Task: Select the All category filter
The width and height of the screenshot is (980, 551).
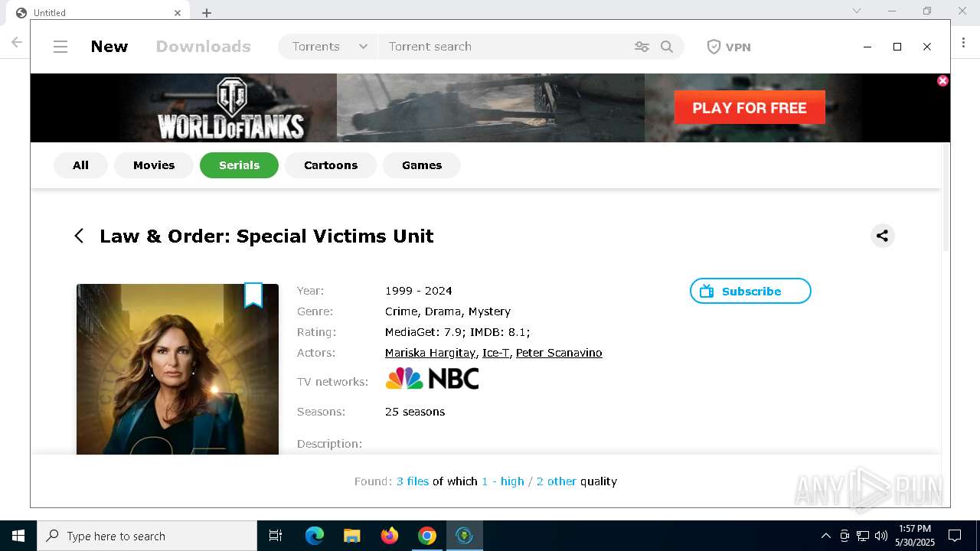Action: (80, 165)
